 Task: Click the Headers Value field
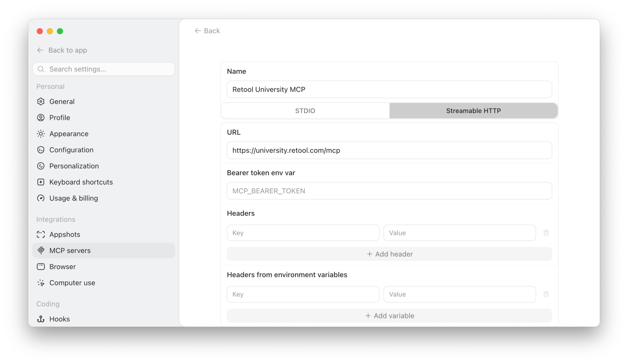459,233
